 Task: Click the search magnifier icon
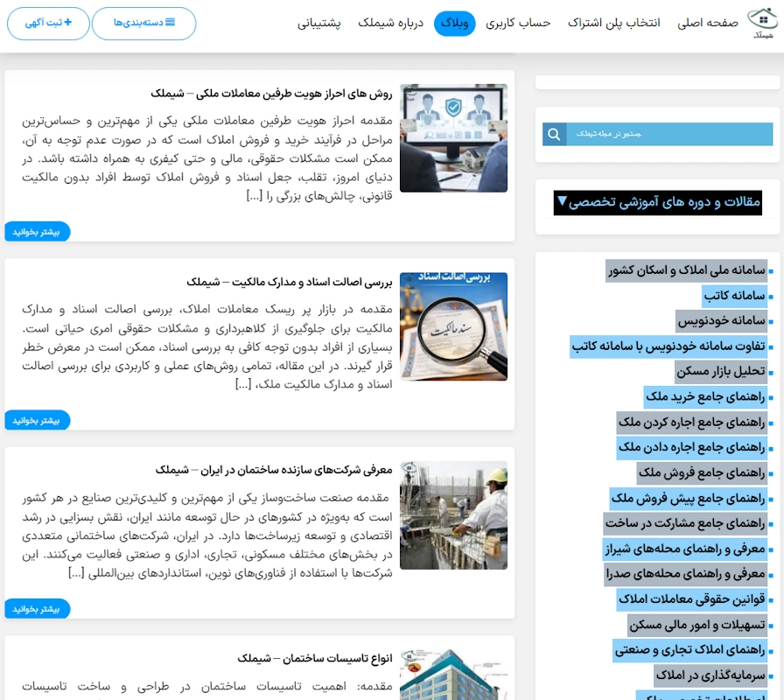pos(554,134)
